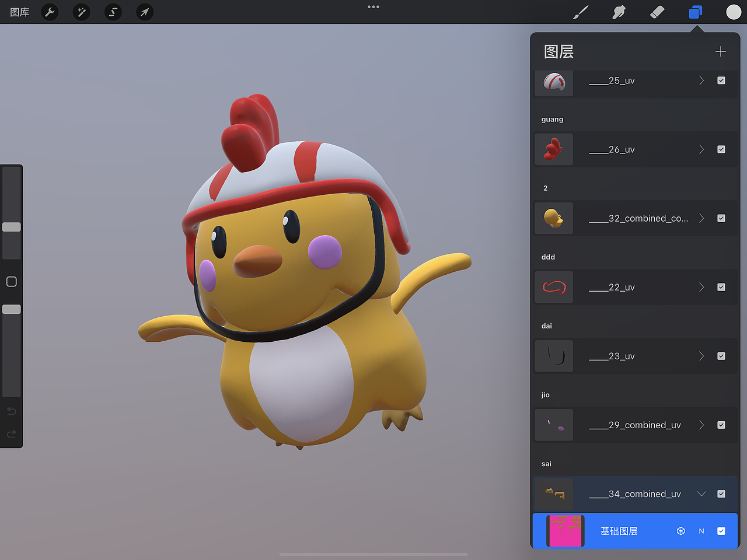The height and width of the screenshot is (560, 747).
Task: Select the eraser tool
Action: tap(657, 12)
